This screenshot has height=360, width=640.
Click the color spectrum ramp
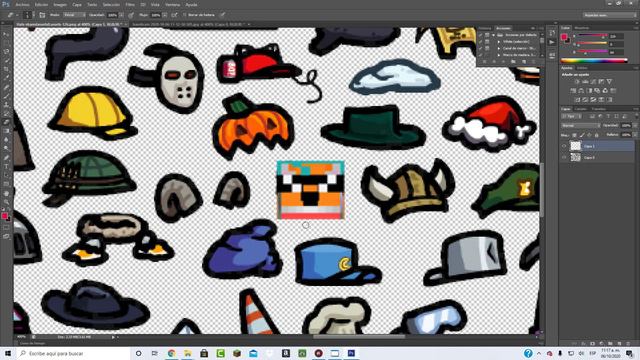point(594,61)
